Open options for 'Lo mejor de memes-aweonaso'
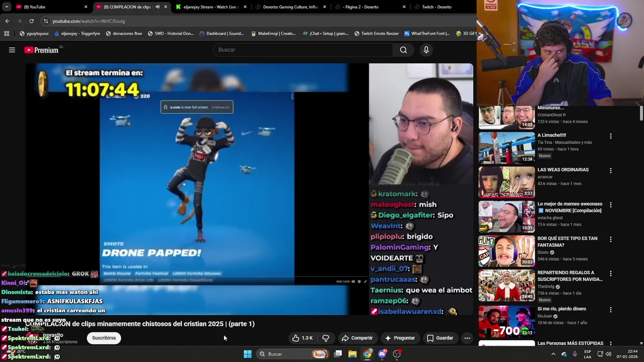Screen dimensions: 644x362 point(611,205)
